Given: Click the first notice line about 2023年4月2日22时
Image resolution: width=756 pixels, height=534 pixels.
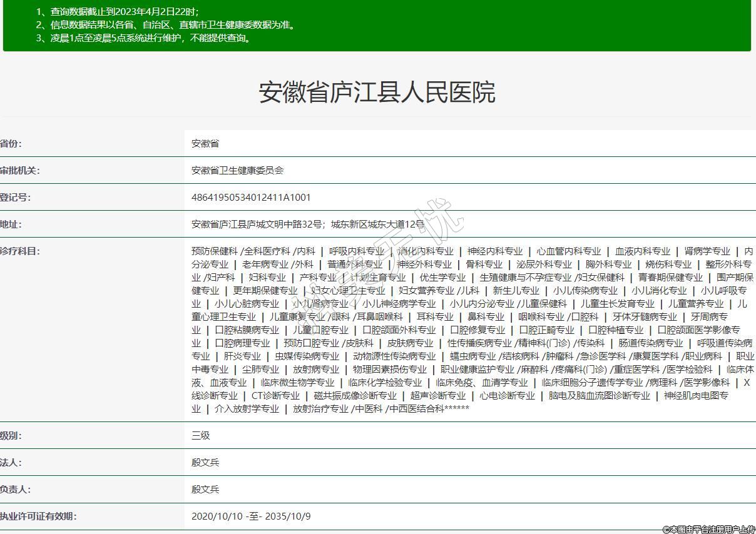Looking at the screenshot, I should (117, 12).
